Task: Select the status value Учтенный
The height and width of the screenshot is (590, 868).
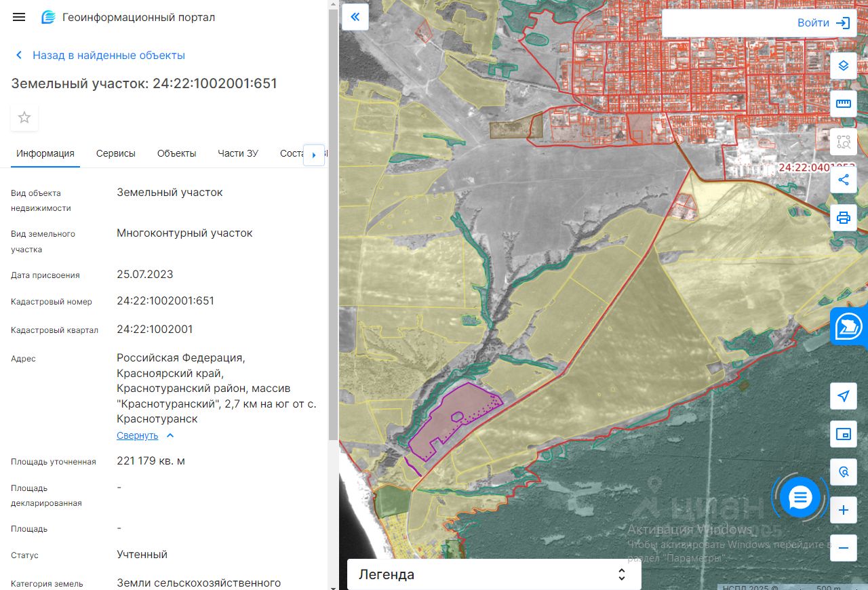Action: 142,554
